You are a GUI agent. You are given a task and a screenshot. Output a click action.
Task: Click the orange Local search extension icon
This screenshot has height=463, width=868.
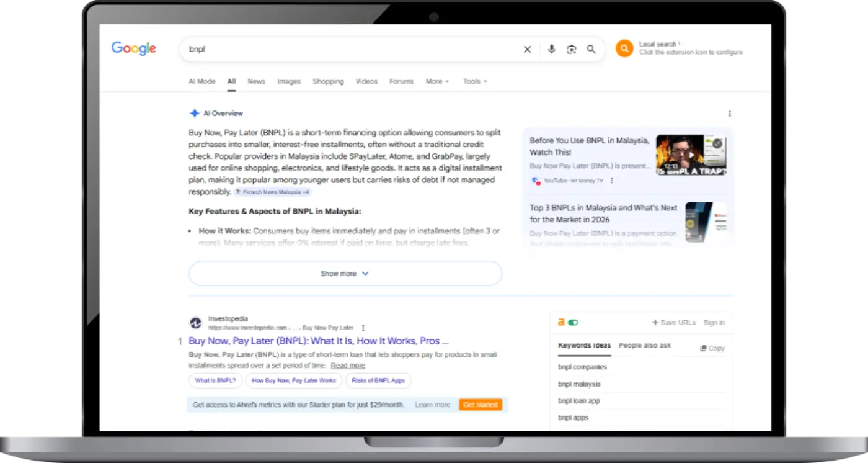coord(624,48)
